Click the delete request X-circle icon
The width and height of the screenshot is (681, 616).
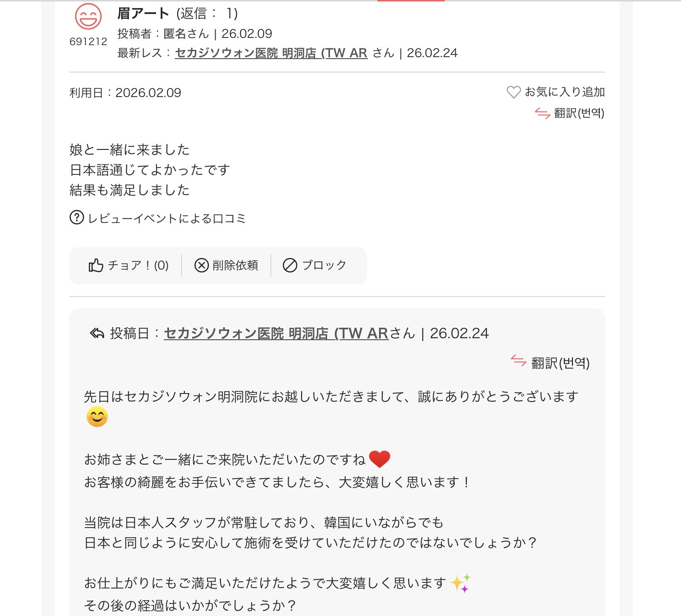[x=201, y=265]
